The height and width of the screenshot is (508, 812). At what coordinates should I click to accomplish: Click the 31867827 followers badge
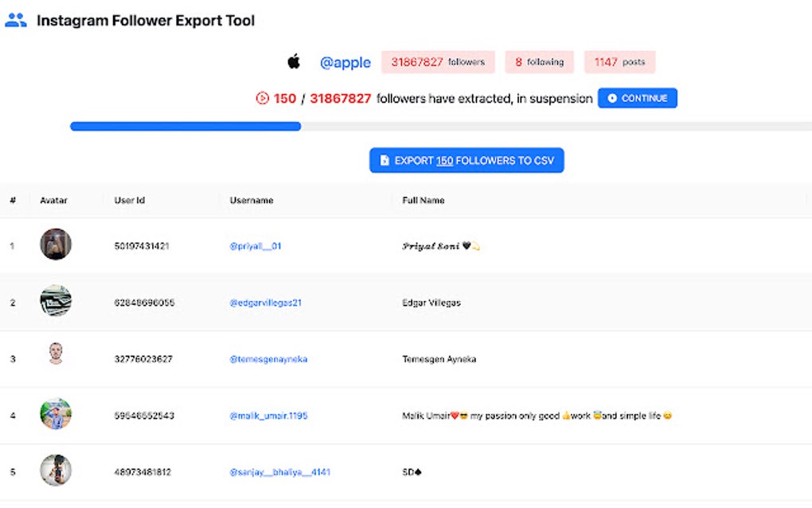(x=438, y=62)
